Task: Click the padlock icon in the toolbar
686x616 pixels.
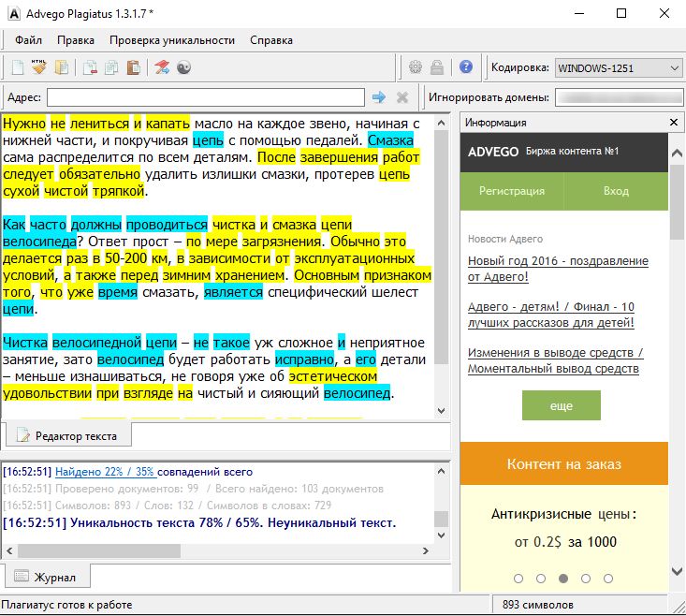Action: 437,67
